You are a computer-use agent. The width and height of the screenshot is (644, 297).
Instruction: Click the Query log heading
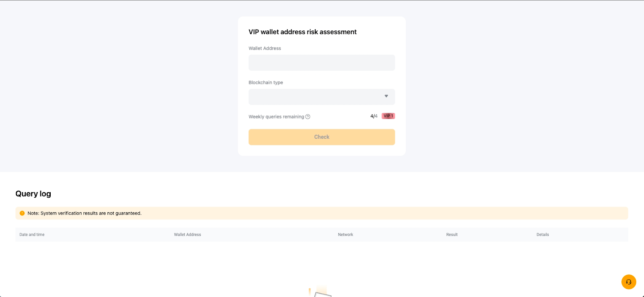coord(33,194)
